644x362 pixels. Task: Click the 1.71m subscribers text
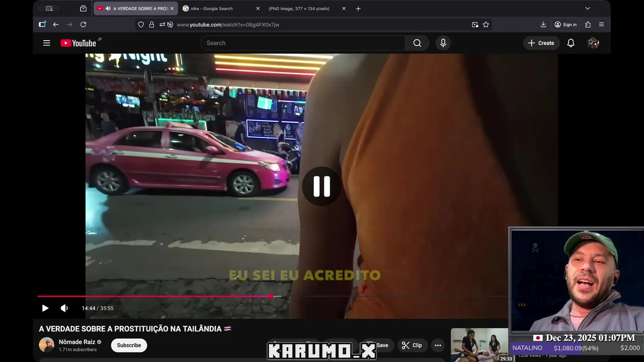(78, 349)
